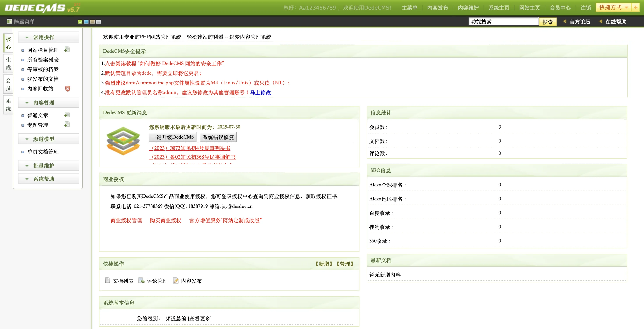Viewport: 644px width, 329px height.
Task: Click the 评论管理 quick action icon
Action: [141, 280]
